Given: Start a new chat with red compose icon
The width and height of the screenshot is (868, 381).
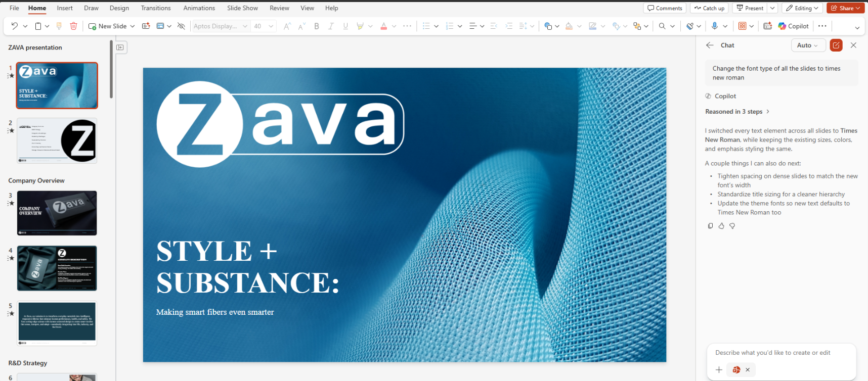Looking at the screenshot, I should tap(836, 45).
